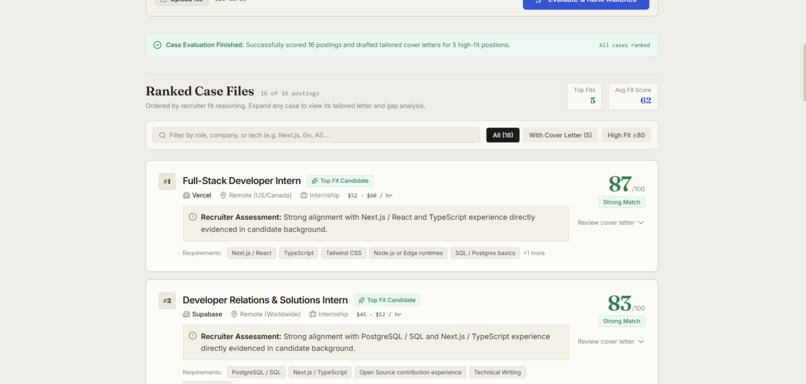Image resolution: width=806 pixels, height=384 pixels.
Task: Click the #1 rank badge
Action: pyautogui.click(x=167, y=181)
